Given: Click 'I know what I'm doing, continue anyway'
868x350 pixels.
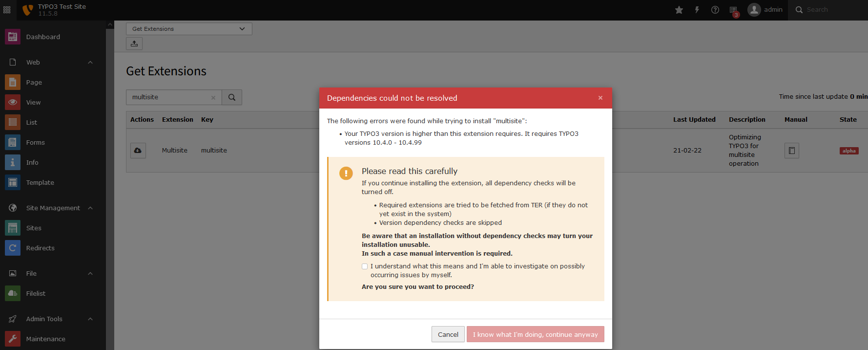Looking at the screenshot, I should (x=536, y=334).
